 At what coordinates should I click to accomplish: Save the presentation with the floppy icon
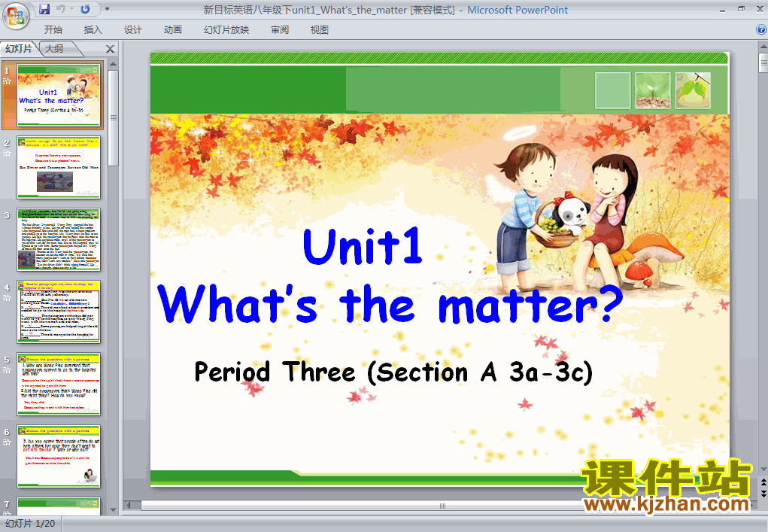(x=44, y=9)
